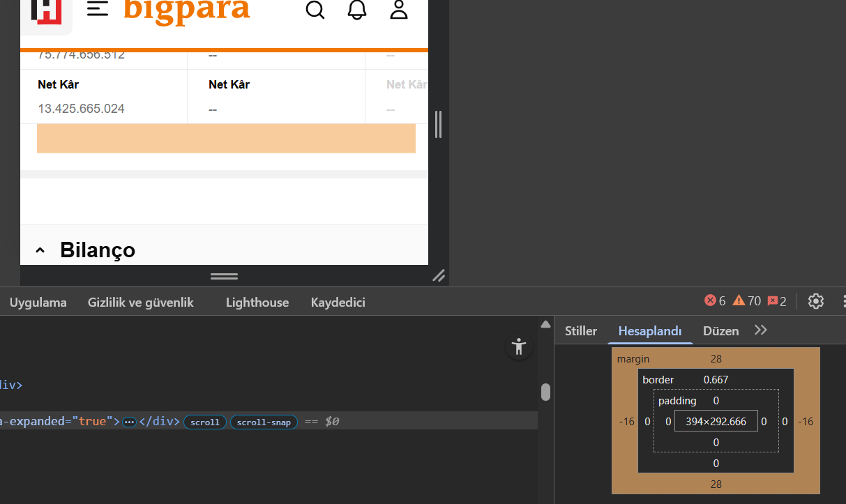846x504 pixels.
Task: Open the Stiller styles tab
Action: [581, 331]
